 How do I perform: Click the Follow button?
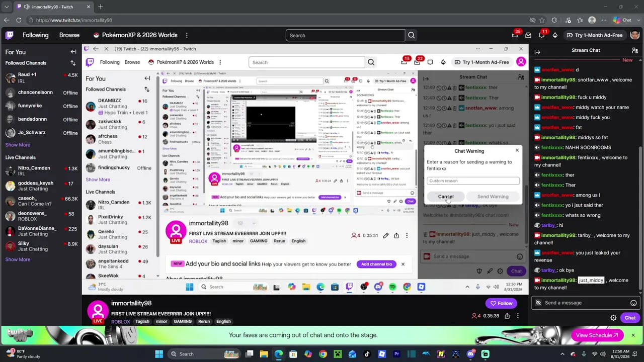pyautogui.click(x=501, y=303)
